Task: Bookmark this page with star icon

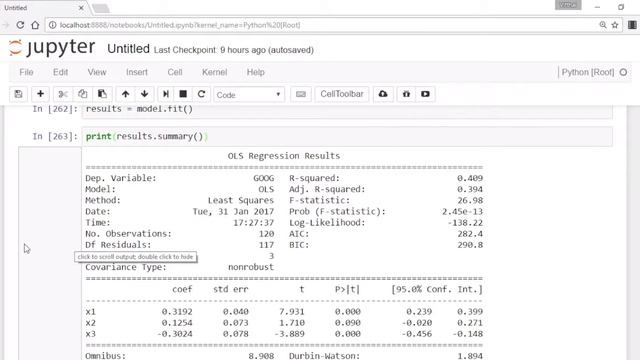Action: pyautogui.click(x=615, y=25)
